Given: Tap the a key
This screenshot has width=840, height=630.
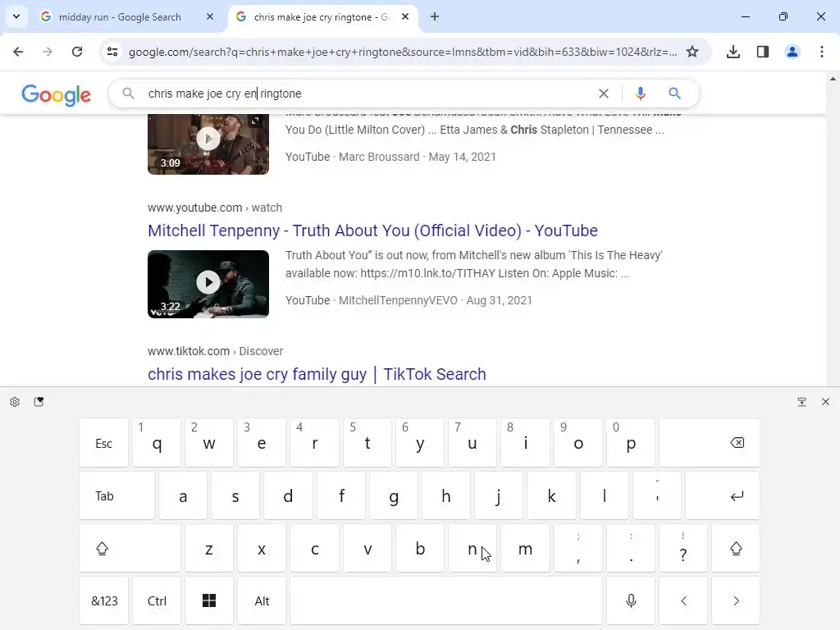Looking at the screenshot, I should click(x=183, y=495).
